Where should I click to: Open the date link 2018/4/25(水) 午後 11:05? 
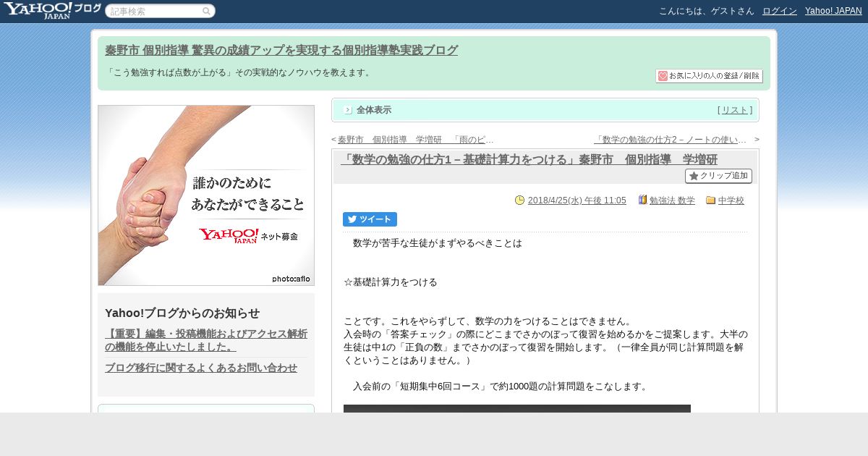point(577,200)
